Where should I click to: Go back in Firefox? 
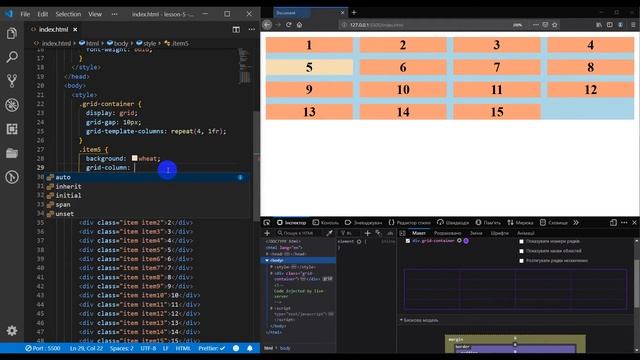click(267, 24)
